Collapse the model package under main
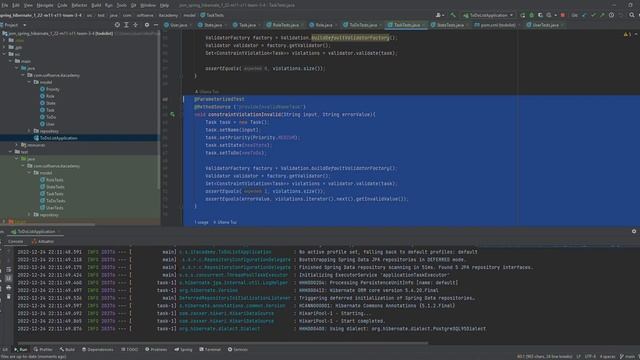Viewport: 640px width, 360px height. click(x=29, y=82)
